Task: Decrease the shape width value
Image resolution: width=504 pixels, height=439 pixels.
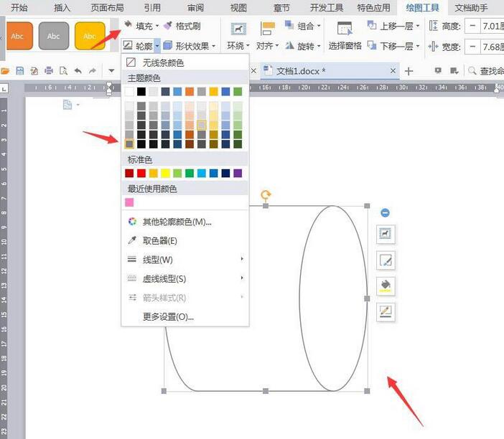Action: click(472, 47)
